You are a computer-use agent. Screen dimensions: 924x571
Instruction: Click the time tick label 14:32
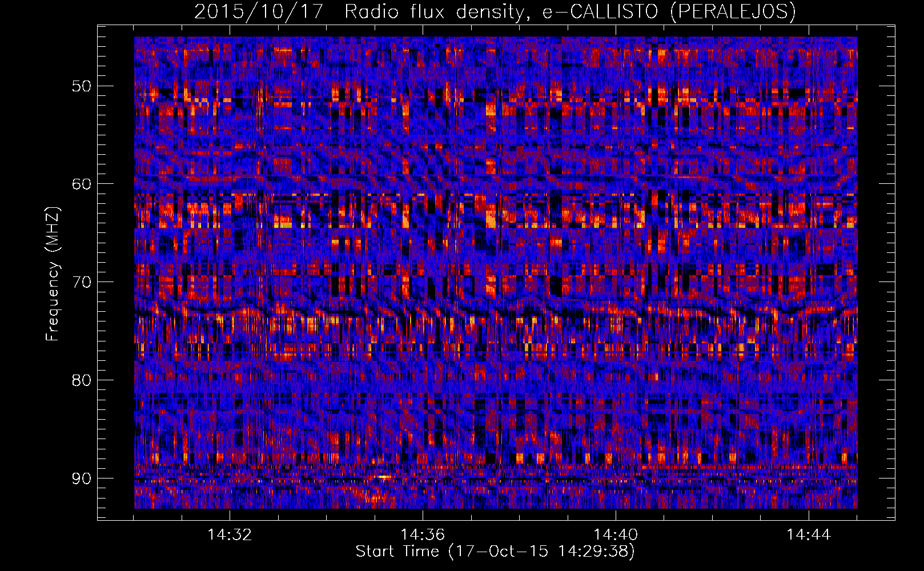(x=230, y=534)
